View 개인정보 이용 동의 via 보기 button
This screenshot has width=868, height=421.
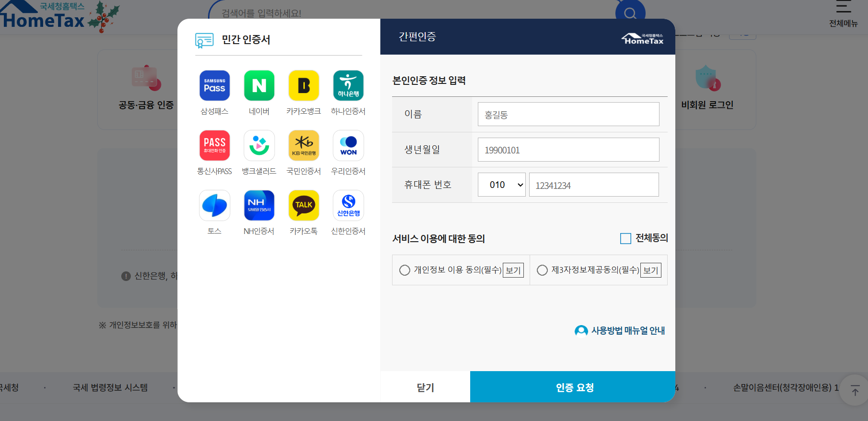513,270
